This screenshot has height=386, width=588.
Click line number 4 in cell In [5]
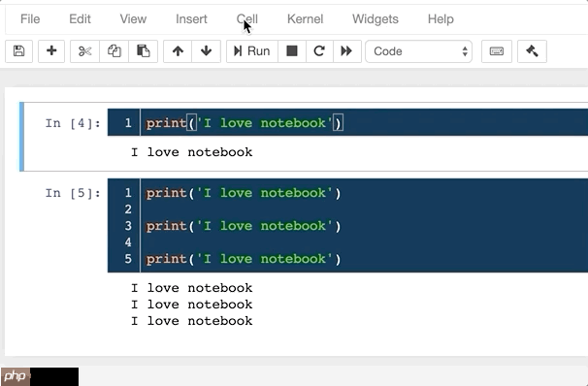128,242
